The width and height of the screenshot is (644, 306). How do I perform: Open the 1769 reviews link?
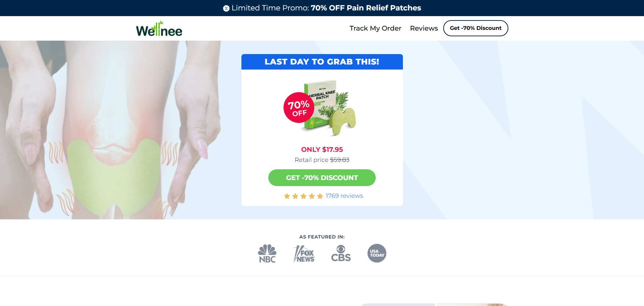coord(344,196)
